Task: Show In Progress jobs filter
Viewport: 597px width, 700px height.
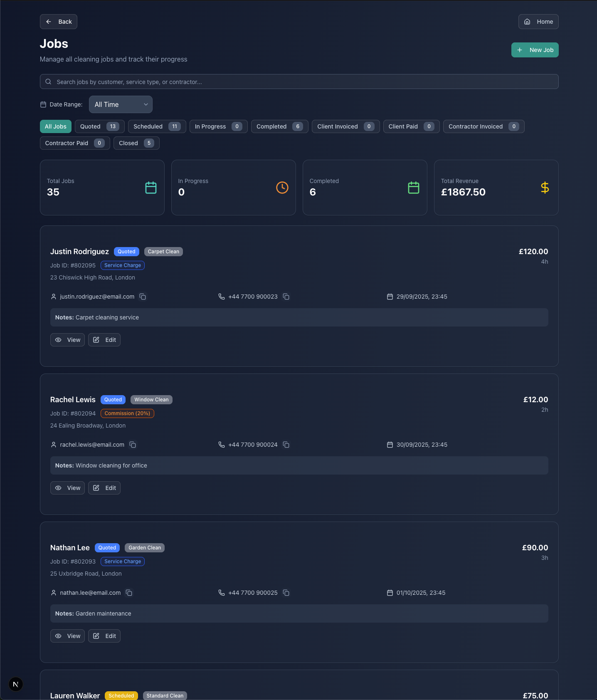Action: coord(219,126)
